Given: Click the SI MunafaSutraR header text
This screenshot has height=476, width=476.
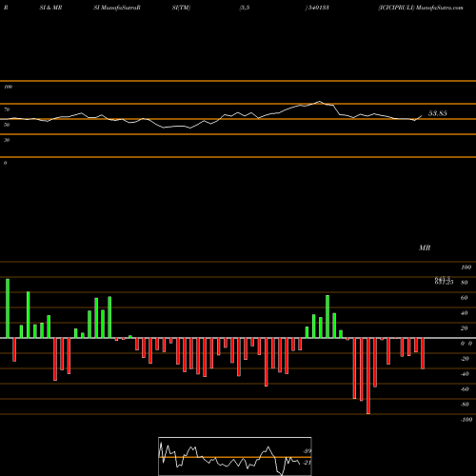Looking at the screenshot, I should [x=117, y=8].
